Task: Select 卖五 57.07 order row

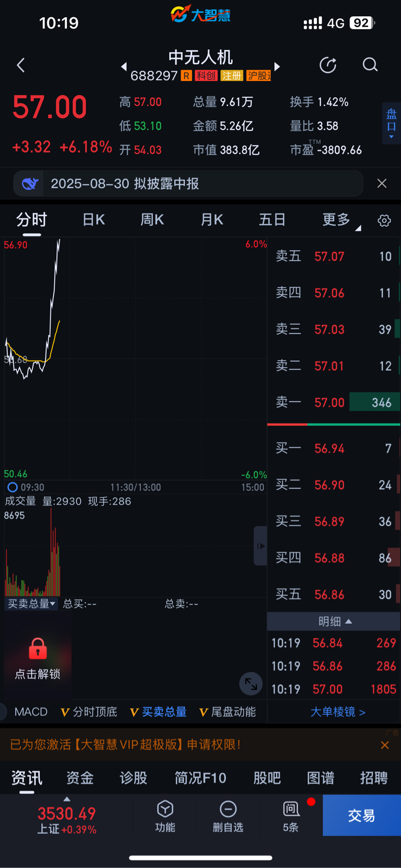Action: coord(334,256)
